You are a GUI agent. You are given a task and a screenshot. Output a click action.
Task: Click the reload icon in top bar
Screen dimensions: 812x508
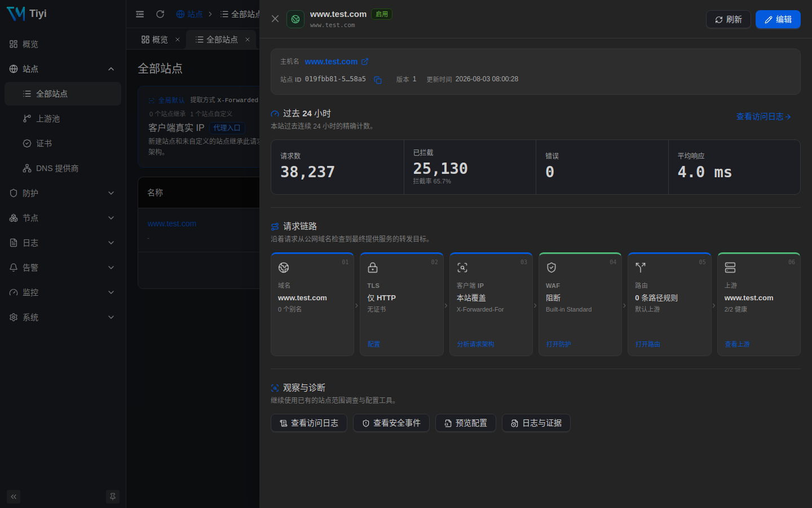tap(160, 14)
